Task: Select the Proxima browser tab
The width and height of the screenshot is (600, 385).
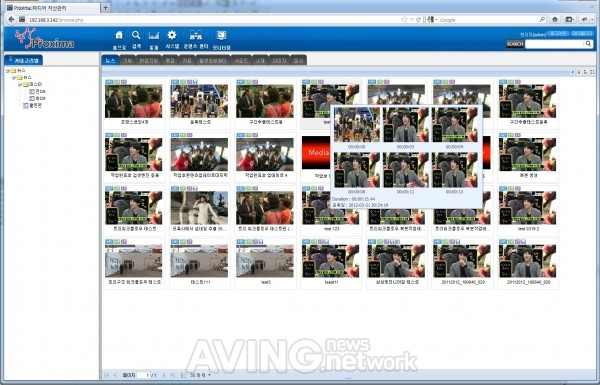Action: click(x=53, y=8)
